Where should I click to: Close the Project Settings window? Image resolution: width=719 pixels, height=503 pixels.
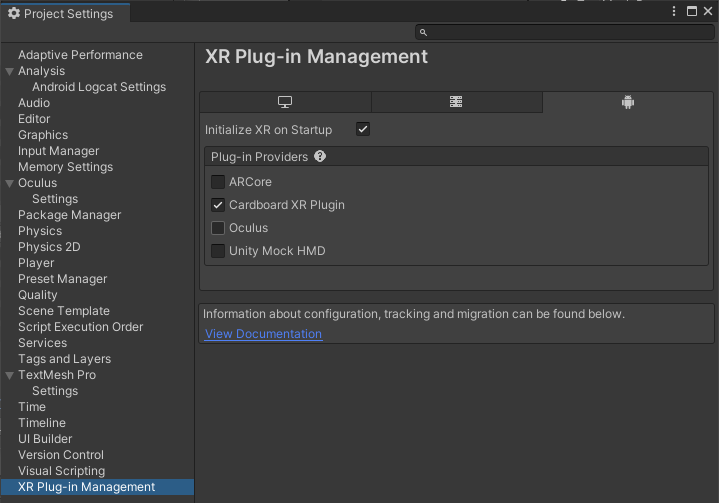click(x=708, y=11)
